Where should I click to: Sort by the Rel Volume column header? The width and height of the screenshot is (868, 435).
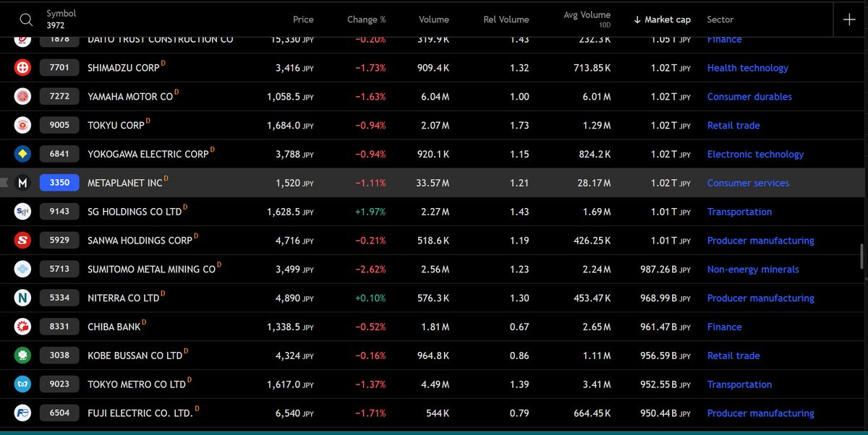coord(506,20)
